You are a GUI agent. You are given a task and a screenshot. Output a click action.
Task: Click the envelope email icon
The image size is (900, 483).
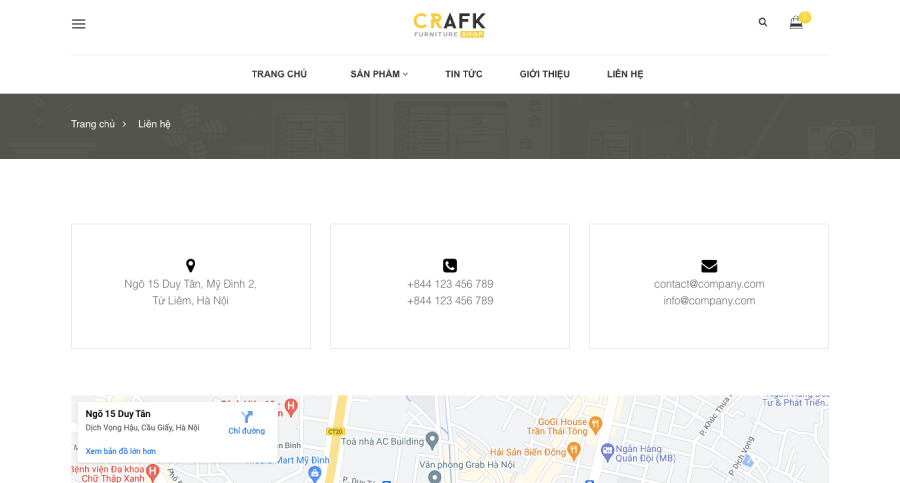point(709,266)
